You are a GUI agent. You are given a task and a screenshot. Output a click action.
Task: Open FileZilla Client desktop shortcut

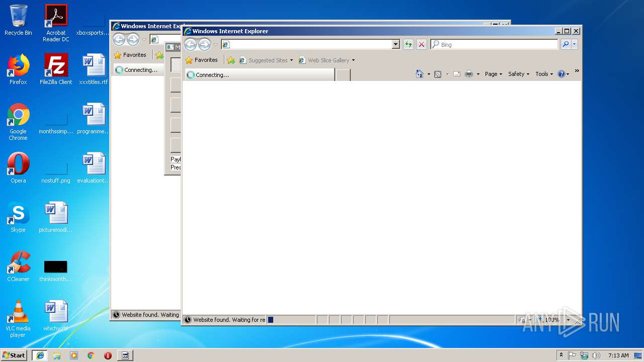(x=56, y=70)
